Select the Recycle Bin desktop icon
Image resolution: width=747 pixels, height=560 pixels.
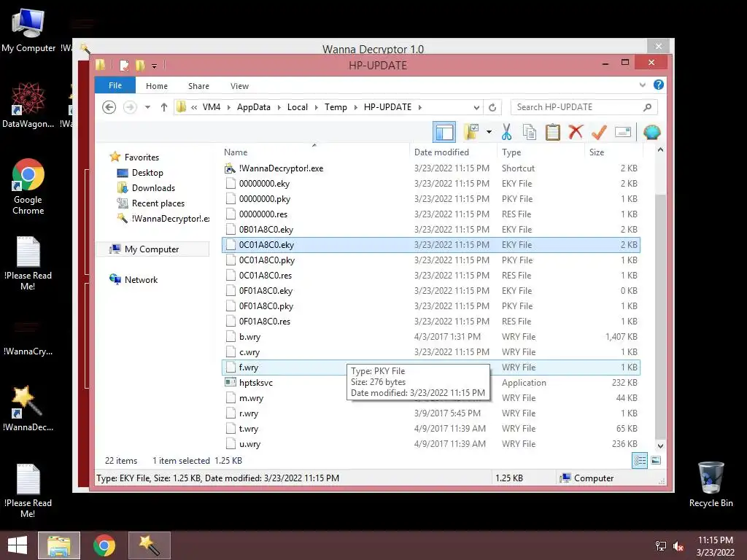point(711,484)
